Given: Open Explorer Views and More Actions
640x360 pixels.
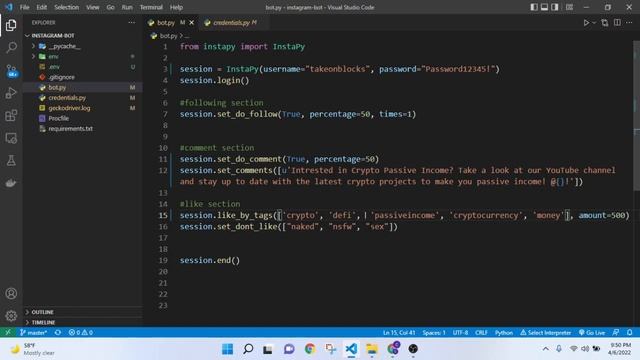Looking at the screenshot, I should click(x=131, y=23).
